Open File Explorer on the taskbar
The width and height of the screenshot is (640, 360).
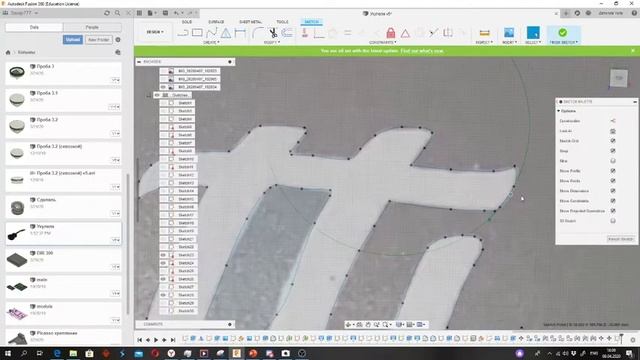coord(73,353)
